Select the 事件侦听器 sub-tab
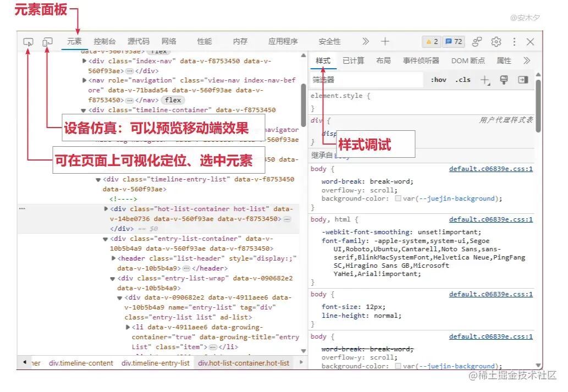This screenshot has width=568, height=392. point(421,60)
